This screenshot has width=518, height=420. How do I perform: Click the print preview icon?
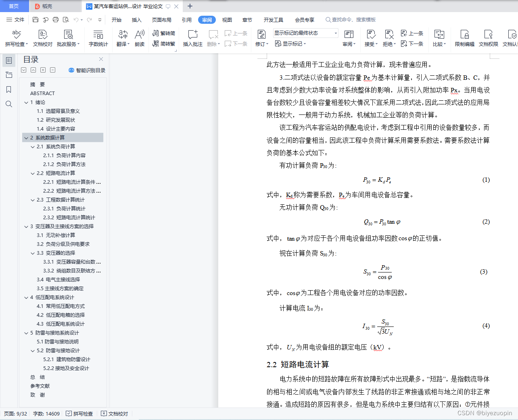(x=66, y=19)
